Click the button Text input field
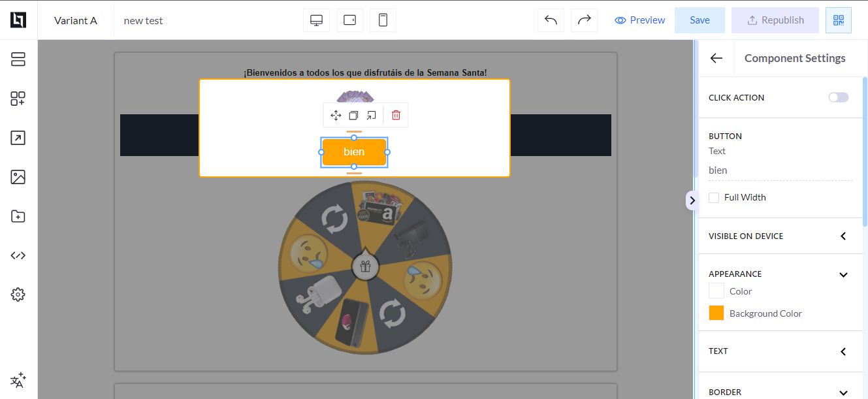 pyautogui.click(x=780, y=170)
